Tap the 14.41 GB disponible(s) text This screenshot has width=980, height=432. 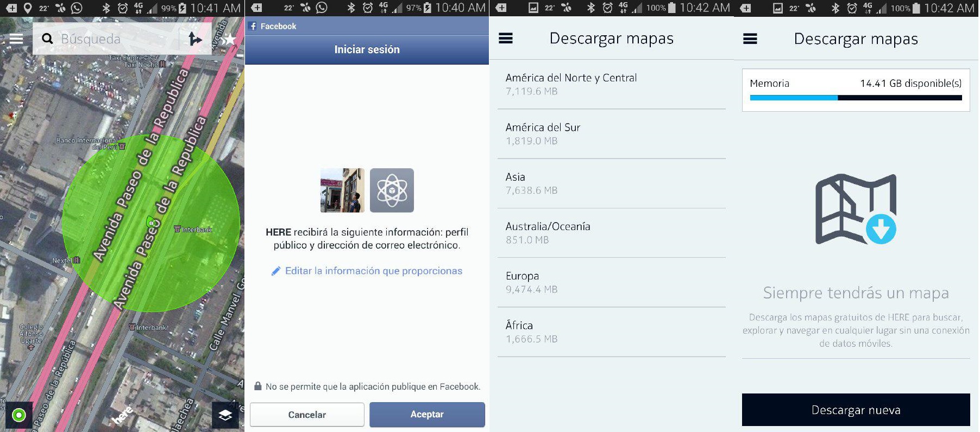[911, 83]
